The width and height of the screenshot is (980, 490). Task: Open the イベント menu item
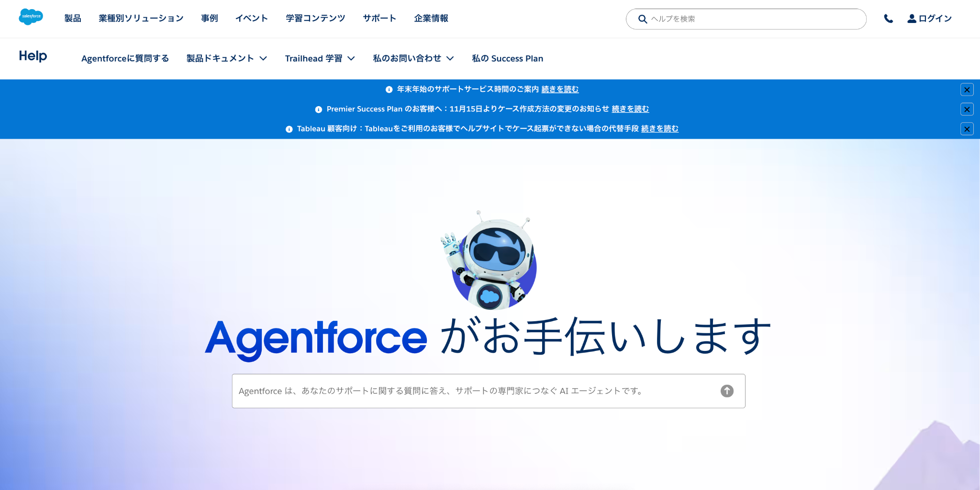pyautogui.click(x=252, y=18)
